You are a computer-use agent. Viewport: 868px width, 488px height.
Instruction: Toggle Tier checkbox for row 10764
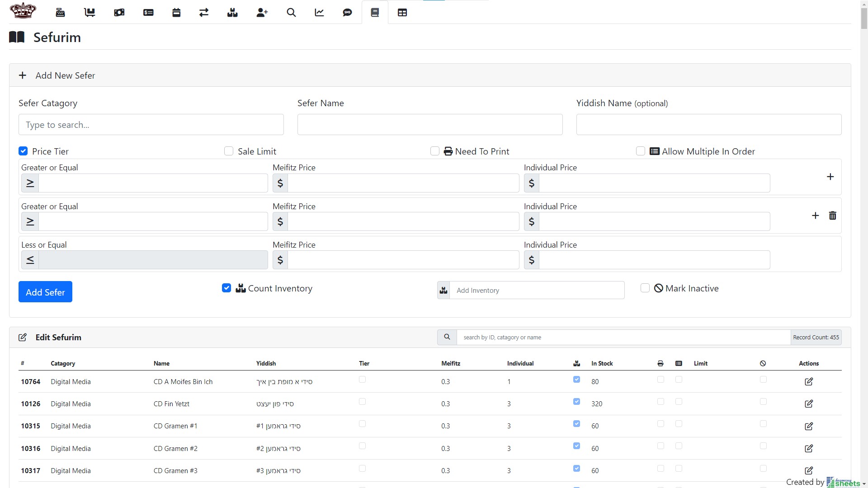tap(362, 380)
